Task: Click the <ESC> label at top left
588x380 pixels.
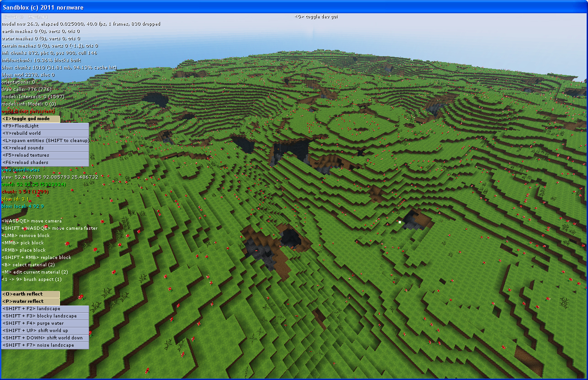Action: click(14, 17)
